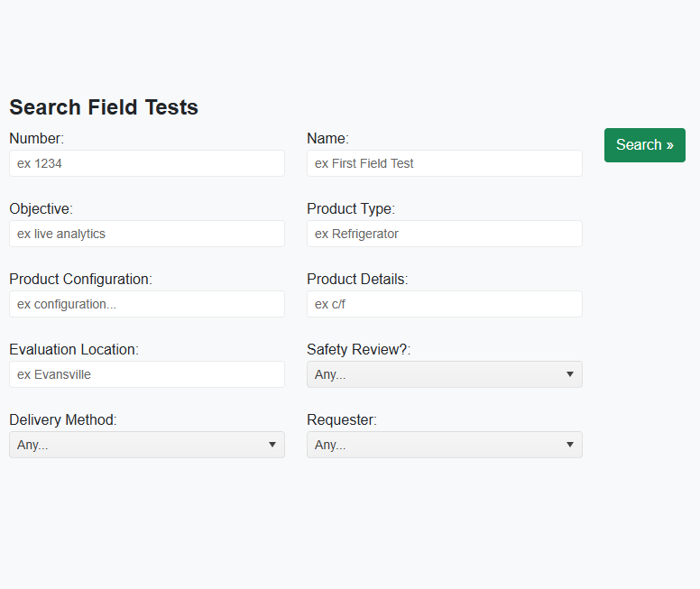Expand the Delivery Method dropdown
700x589 pixels.
pos(147,445)
